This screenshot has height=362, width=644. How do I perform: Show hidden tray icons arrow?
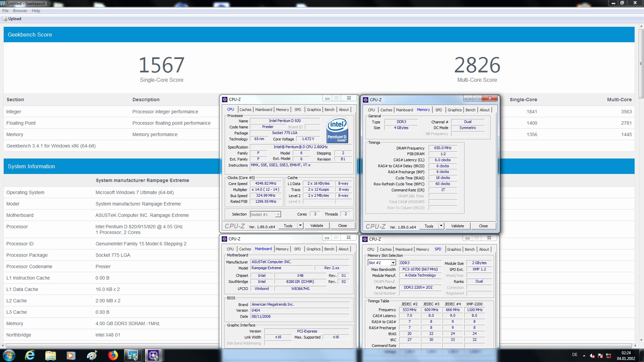[x=584, y=356]
